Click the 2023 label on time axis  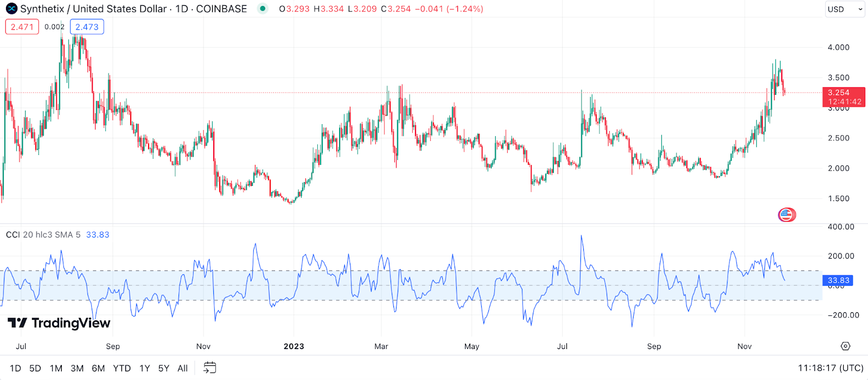pyautogui.click(x=294, y=346)
